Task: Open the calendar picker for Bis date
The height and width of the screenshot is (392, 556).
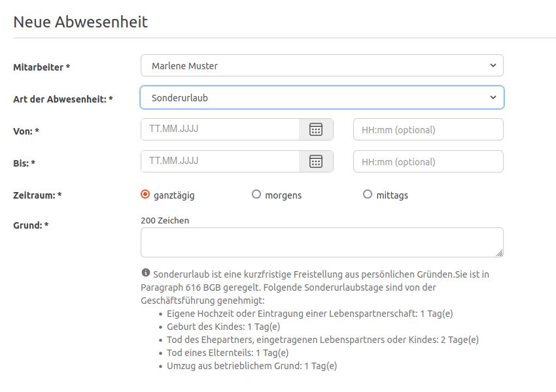Action: 316,161
